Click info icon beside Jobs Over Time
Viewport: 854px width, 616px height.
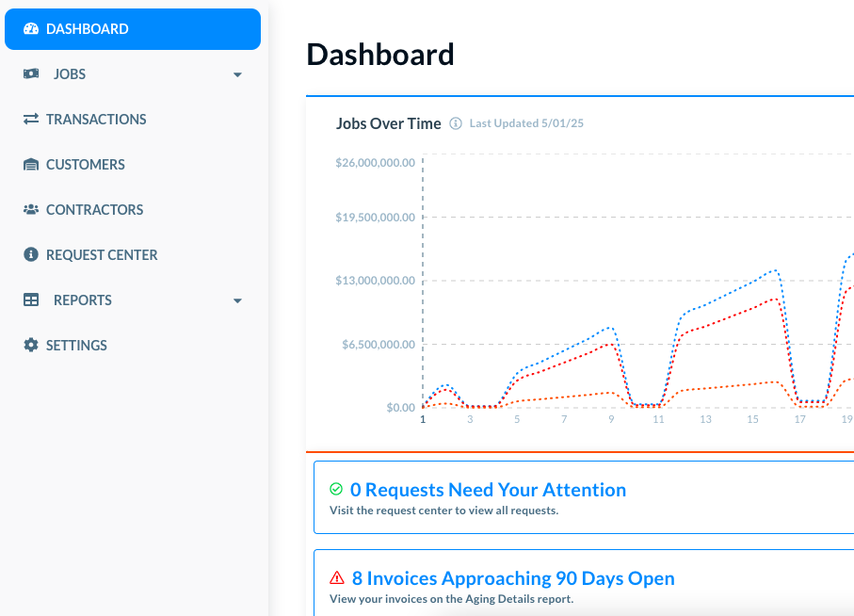click(x=456, y=123)
